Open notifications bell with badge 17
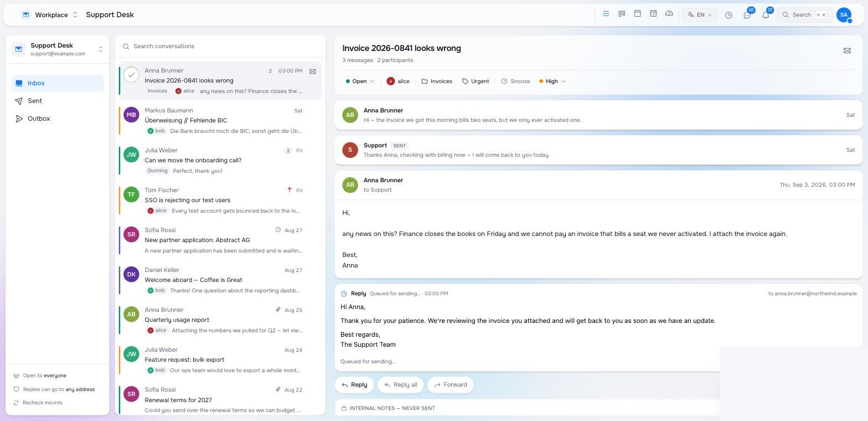The height and width of the screenshot is (421, 868). pos(766,15)
